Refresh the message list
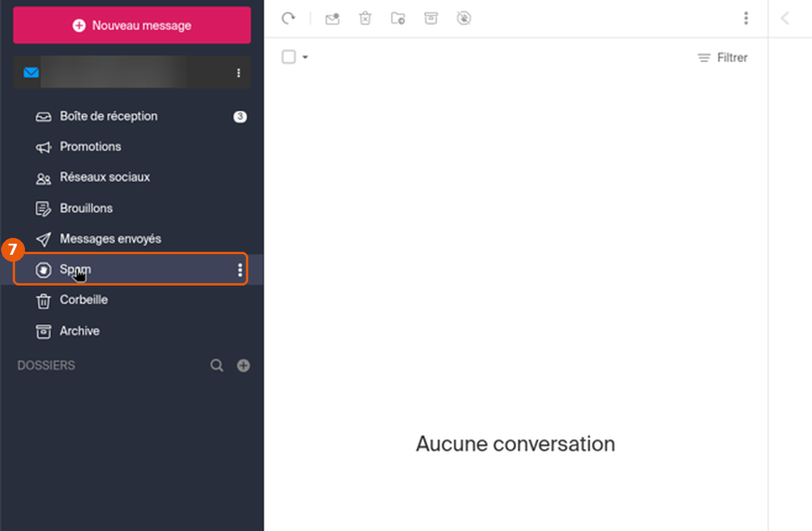The height and width of the screenshot is (531, 812). (x=288, y=19)
